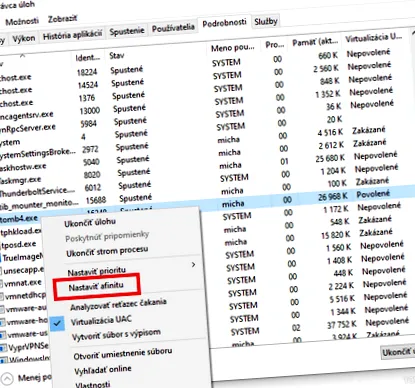Screen dimensions: 415x388
Task: Click the Menej podrobností link
Action: [35, 378]
